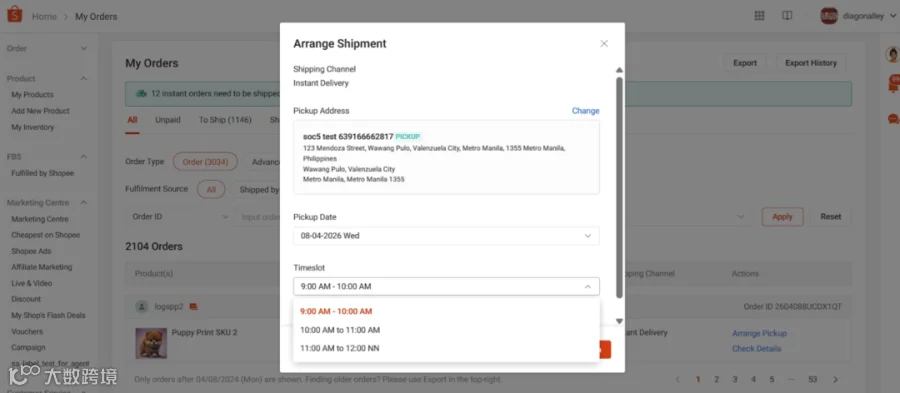This screenshot has width=900, height=393.
Task: Open Fulfilled by Shopee sidebar item
Action: tap(42, 173)
